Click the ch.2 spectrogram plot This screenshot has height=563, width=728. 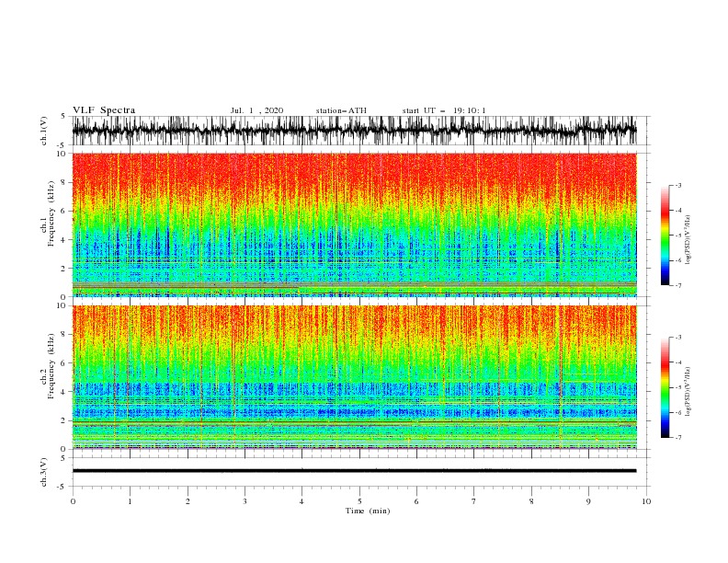[x=354, y=377]
